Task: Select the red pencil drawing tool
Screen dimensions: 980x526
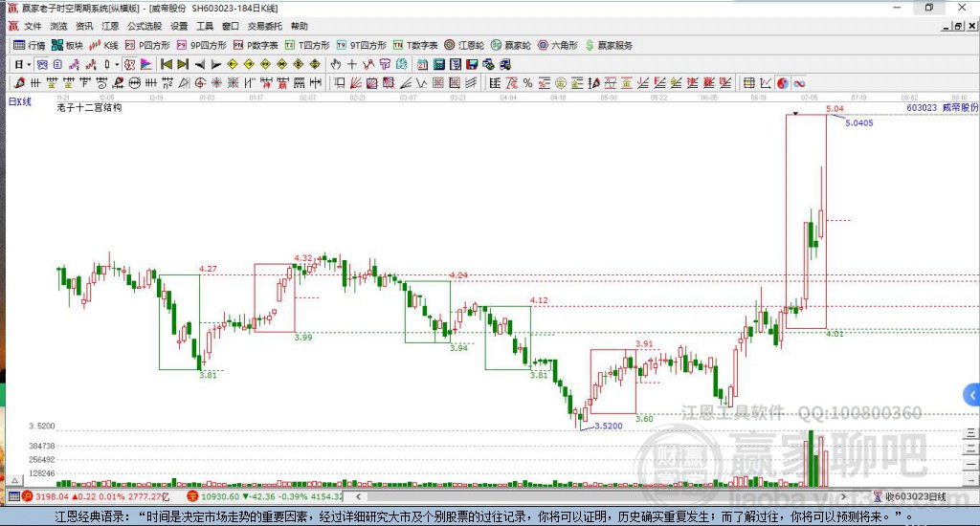Action: 19,83
